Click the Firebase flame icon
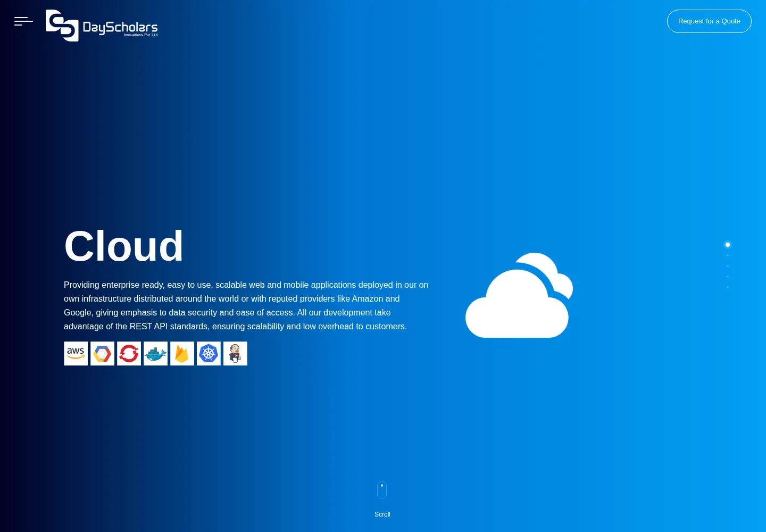This screenshot has height=532, width=766. click(182, 353)
